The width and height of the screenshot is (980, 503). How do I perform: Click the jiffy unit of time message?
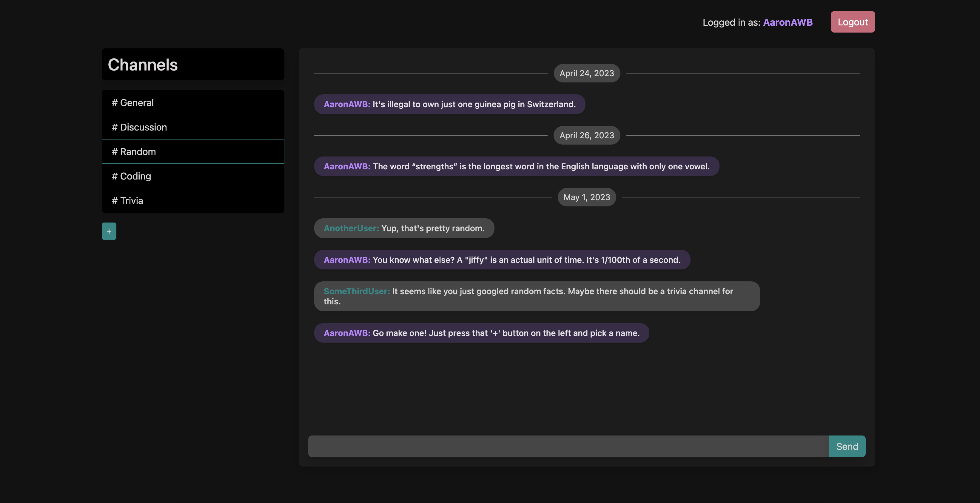502,260
